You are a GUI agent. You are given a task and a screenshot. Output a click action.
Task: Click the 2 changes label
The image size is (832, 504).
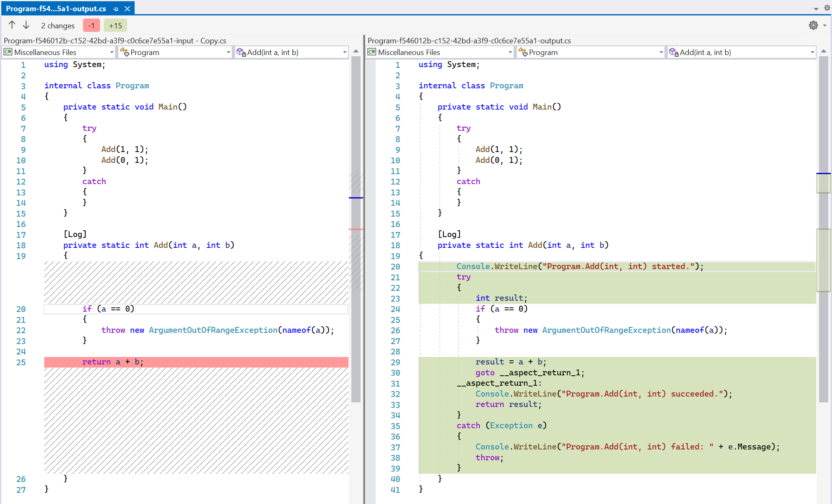click(x=58, y=25)
